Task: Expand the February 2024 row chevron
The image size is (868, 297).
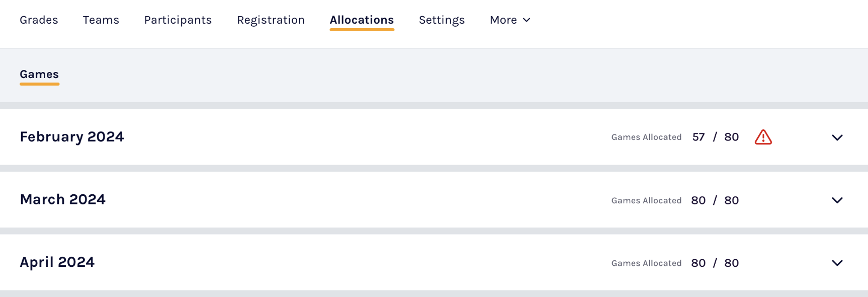Action: [x=837, y=137]
